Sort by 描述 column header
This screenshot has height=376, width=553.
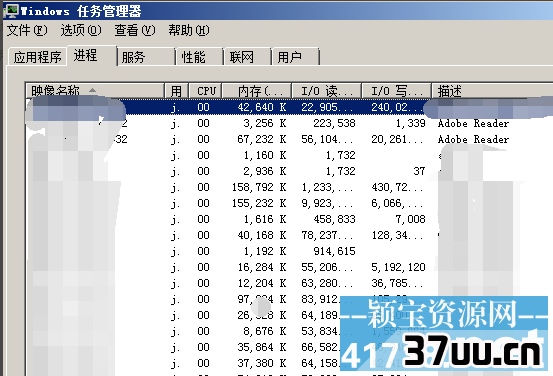click(492, 91)
